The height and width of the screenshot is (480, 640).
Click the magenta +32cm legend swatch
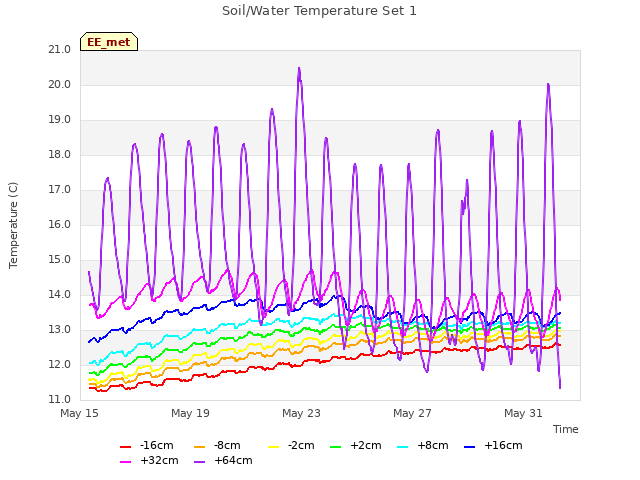coord(125,462)
